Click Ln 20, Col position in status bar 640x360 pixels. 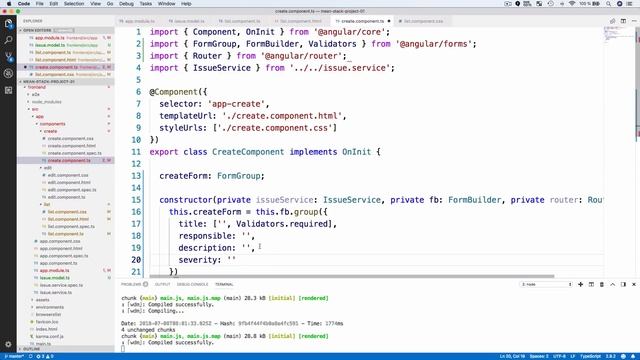click(x=512, y=356)
